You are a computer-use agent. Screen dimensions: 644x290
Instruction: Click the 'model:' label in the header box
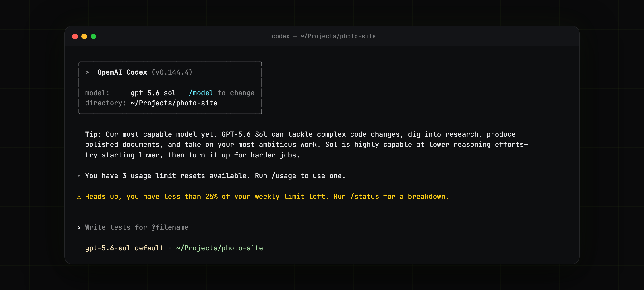(x=97, y=93)
